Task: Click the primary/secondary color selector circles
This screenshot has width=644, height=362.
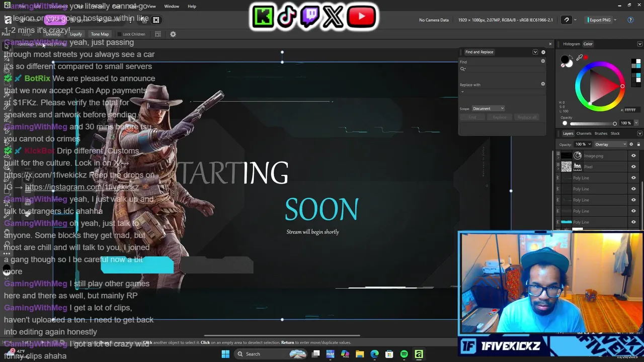Action: coord(566,61)
